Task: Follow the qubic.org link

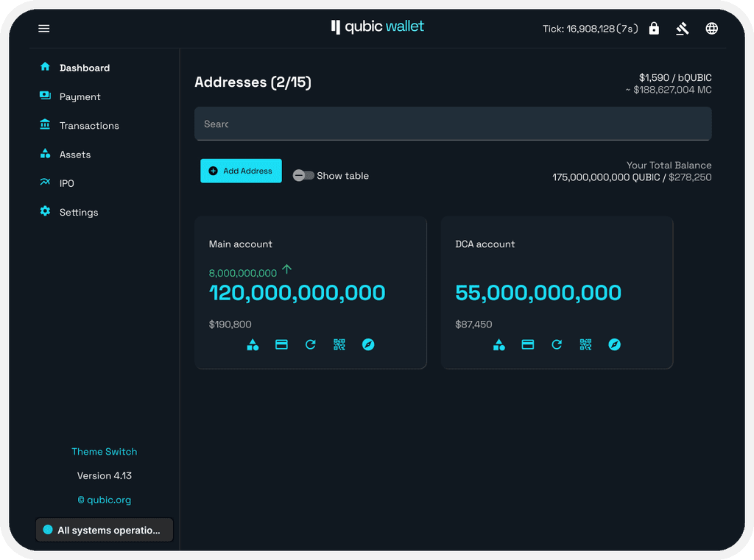Action: coord(105,499)
